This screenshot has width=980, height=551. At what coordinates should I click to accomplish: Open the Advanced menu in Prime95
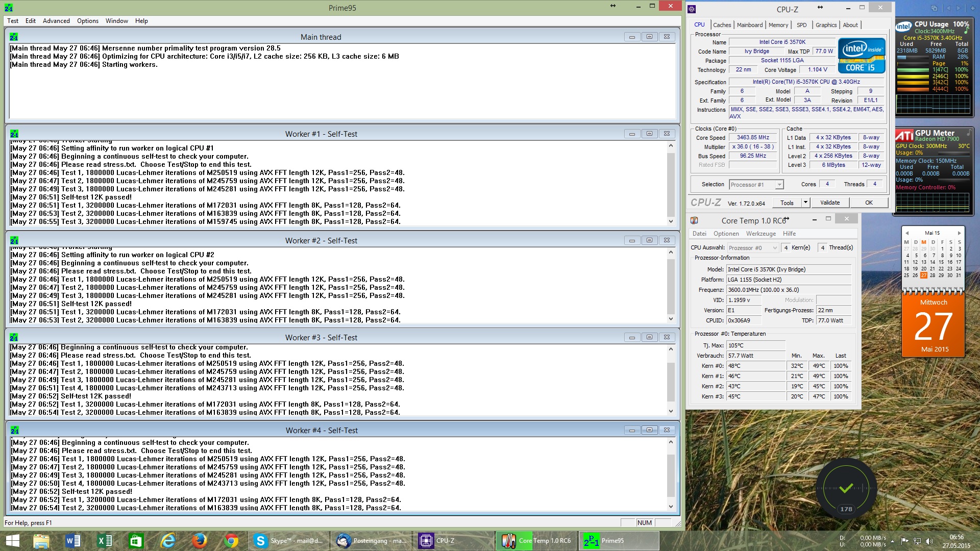56,21
